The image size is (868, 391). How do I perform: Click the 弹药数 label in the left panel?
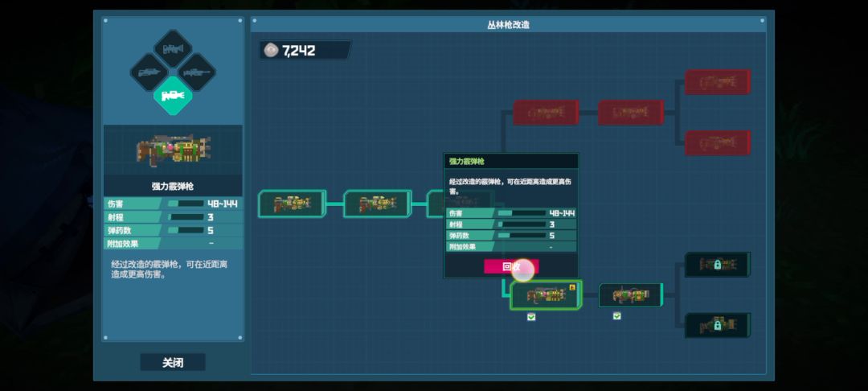point(120,230)
